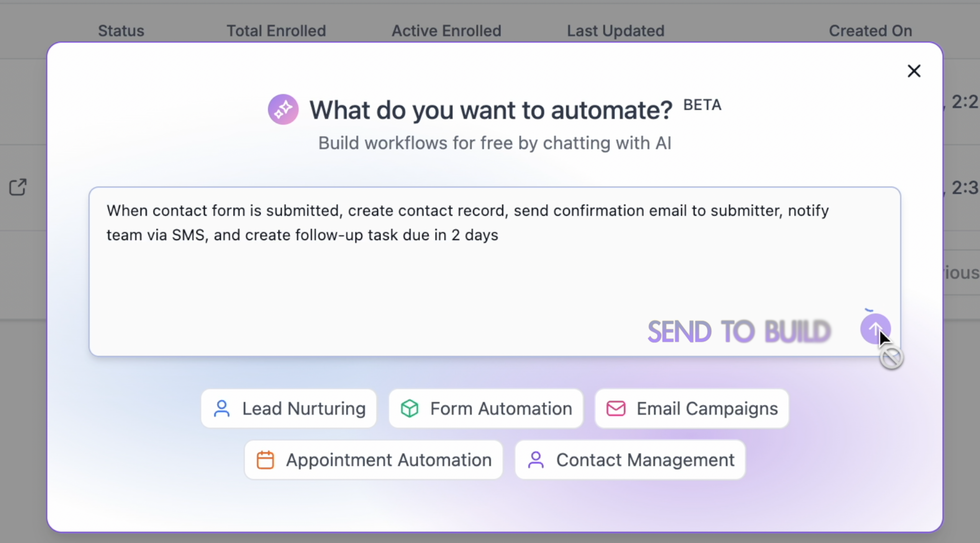Click the Last Updated column header
This screenshot has width=980, height=543.
pyautogui.click(x=615, y=31)
